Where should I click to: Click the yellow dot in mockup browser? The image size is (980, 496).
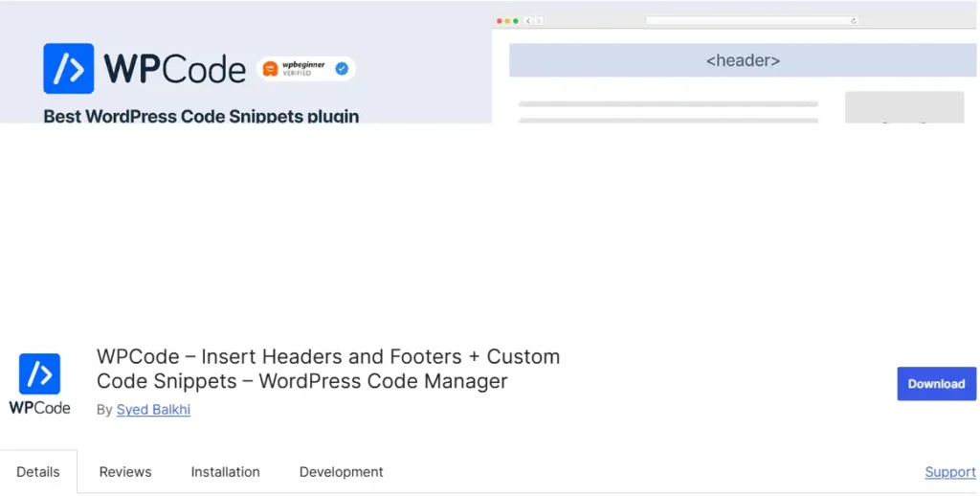pyautogui.click(x=507, y=21)
